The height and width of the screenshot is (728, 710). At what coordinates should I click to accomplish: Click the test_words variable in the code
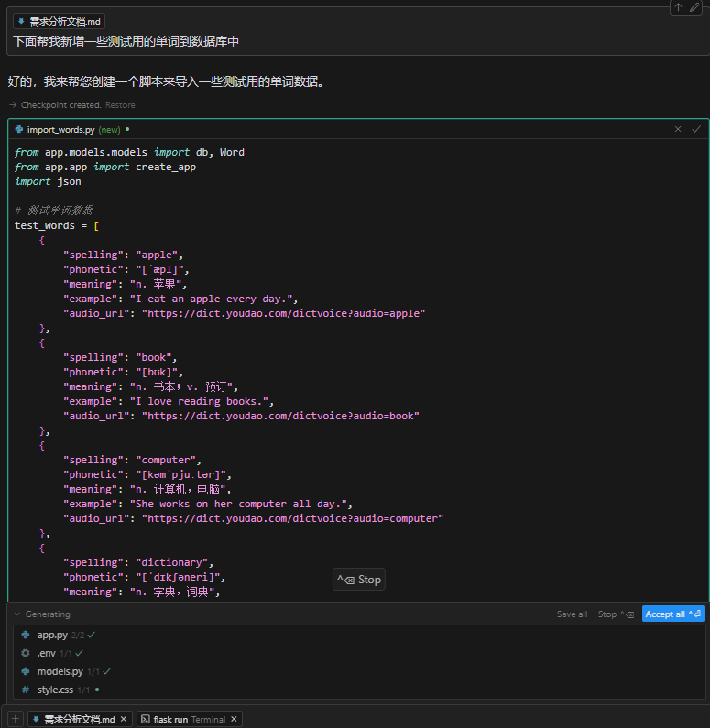[x=45, y=225]
